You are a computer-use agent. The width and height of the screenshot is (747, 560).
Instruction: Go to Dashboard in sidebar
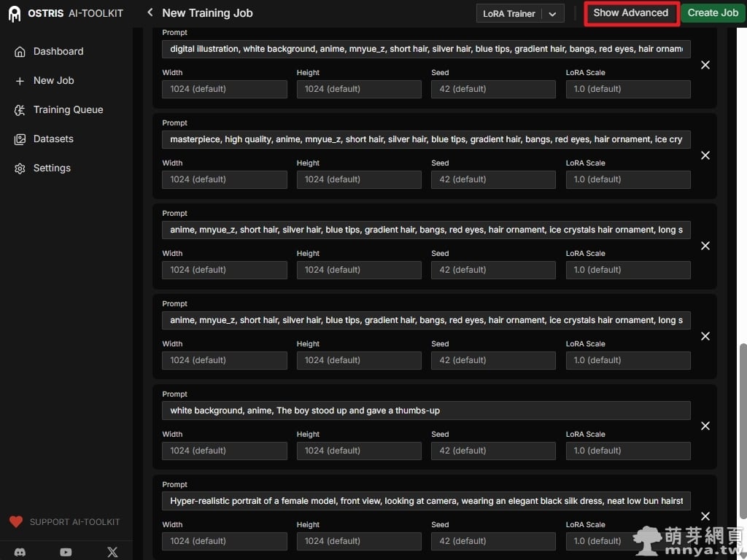click(x=58, y=51)
